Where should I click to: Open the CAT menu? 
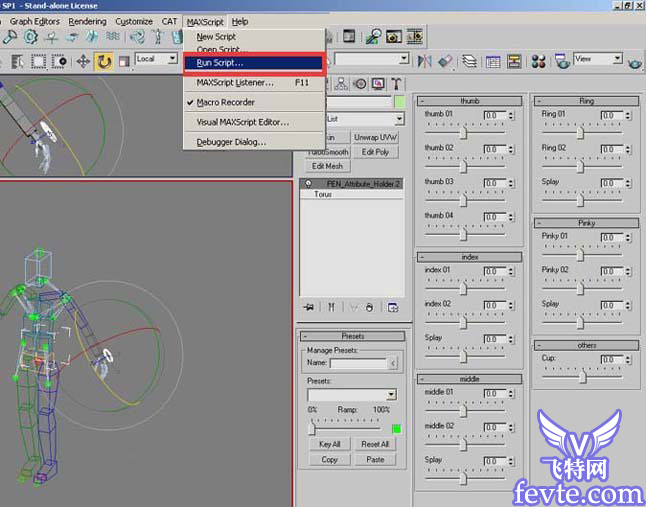pyautogui.click(x=169, y=21)
